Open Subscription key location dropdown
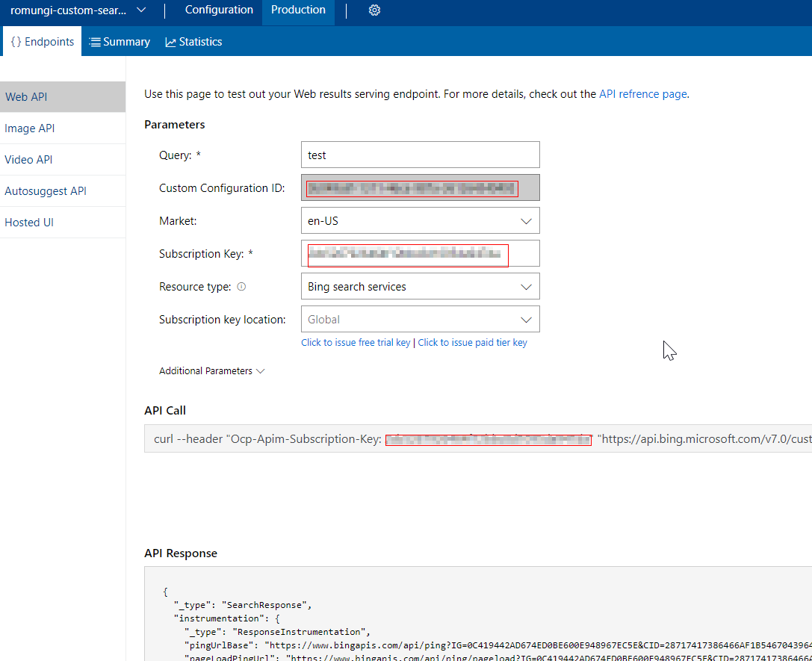This screenshot has width=812, height=661. pos(420,320)
